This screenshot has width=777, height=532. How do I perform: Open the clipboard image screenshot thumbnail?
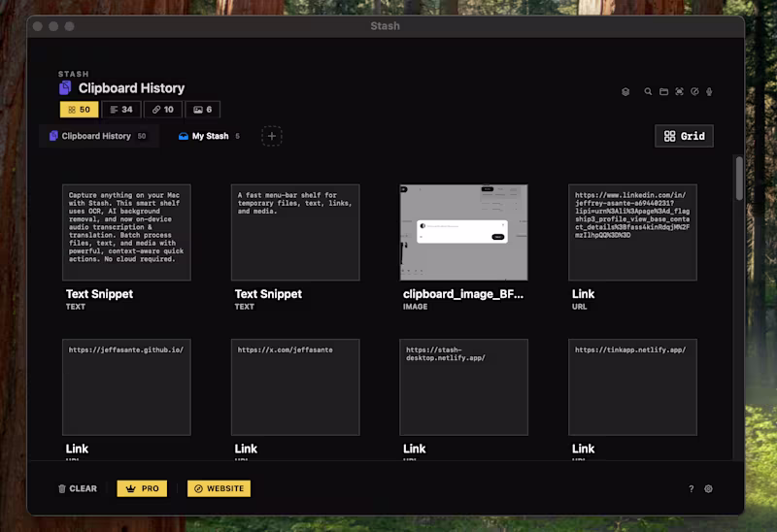click(464, 232)
